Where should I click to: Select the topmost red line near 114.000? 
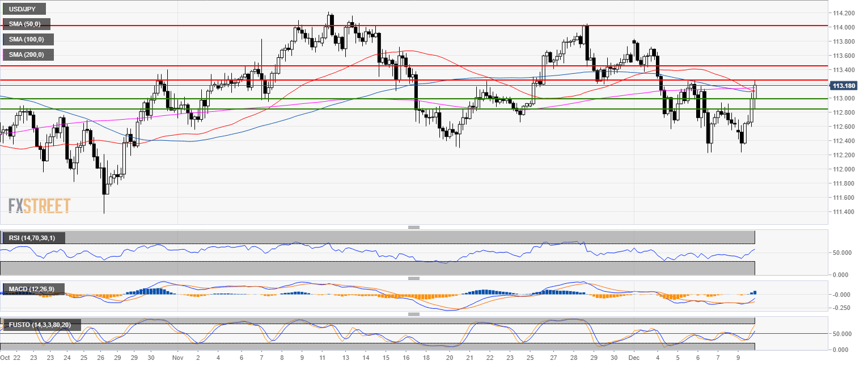[397, 26]
